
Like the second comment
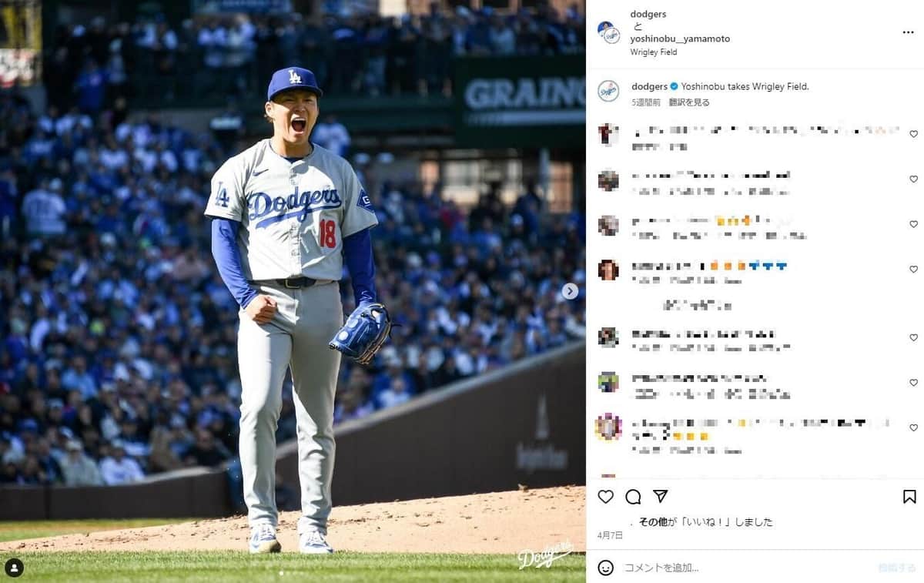point(913,179)
